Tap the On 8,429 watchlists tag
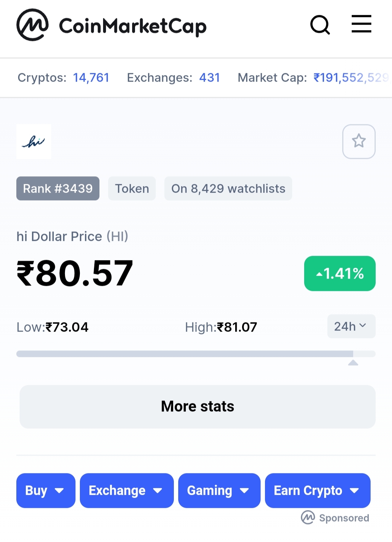392x542 pixels. 228,189
